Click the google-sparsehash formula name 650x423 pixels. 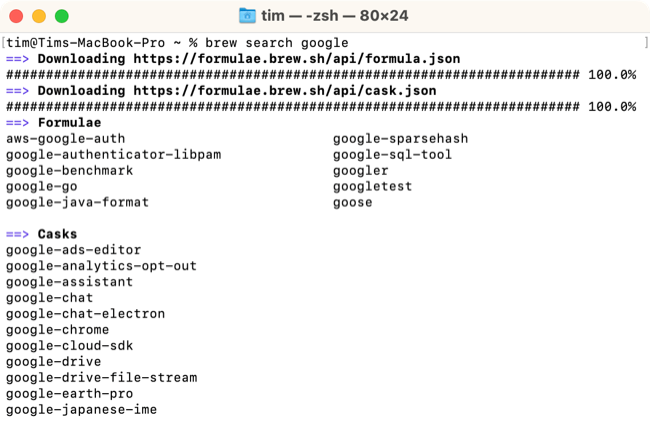point(400,138)
